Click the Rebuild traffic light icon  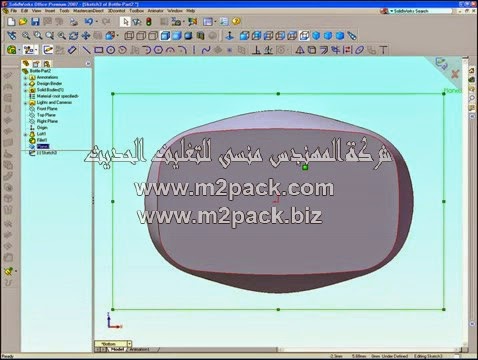(149, 22)
